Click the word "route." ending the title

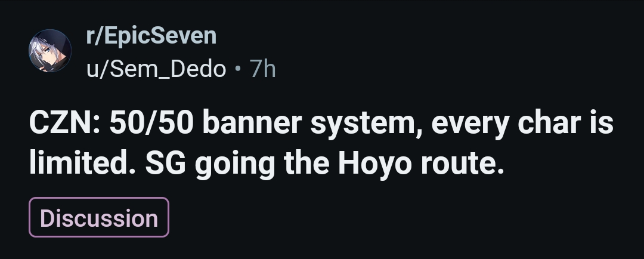[463, 164]
